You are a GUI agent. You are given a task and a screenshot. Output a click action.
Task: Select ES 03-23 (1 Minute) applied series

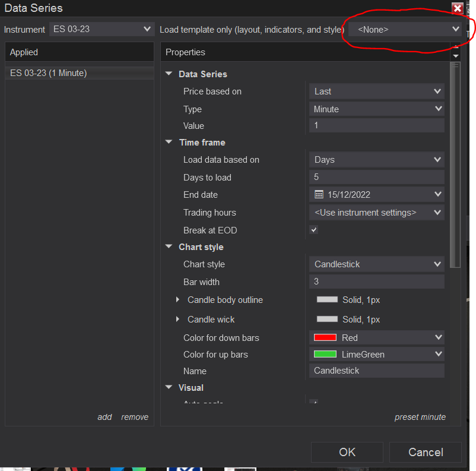click(80, 73)
